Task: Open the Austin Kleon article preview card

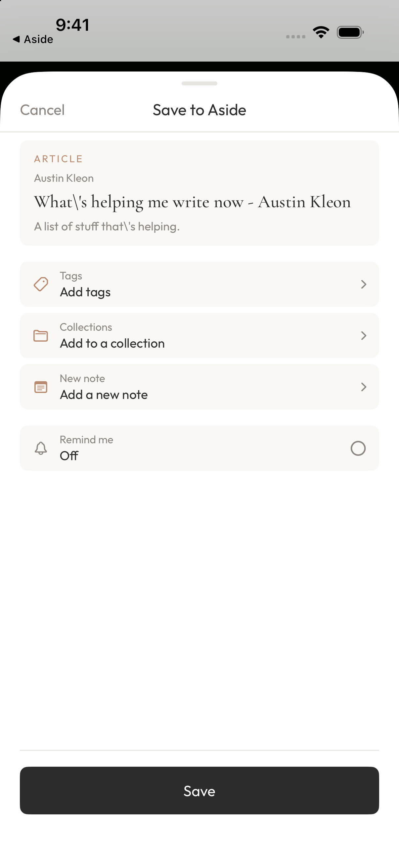Action: (199, 193)
